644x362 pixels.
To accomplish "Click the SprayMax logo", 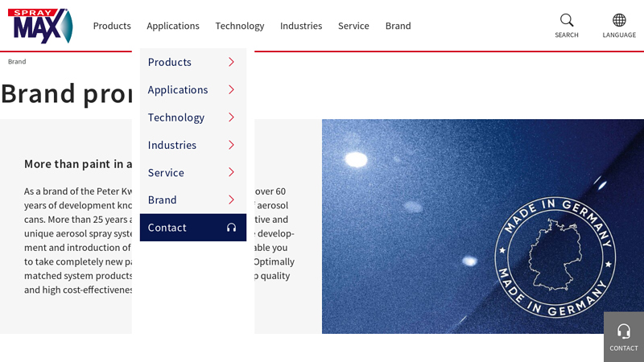I will coord(40,26).
